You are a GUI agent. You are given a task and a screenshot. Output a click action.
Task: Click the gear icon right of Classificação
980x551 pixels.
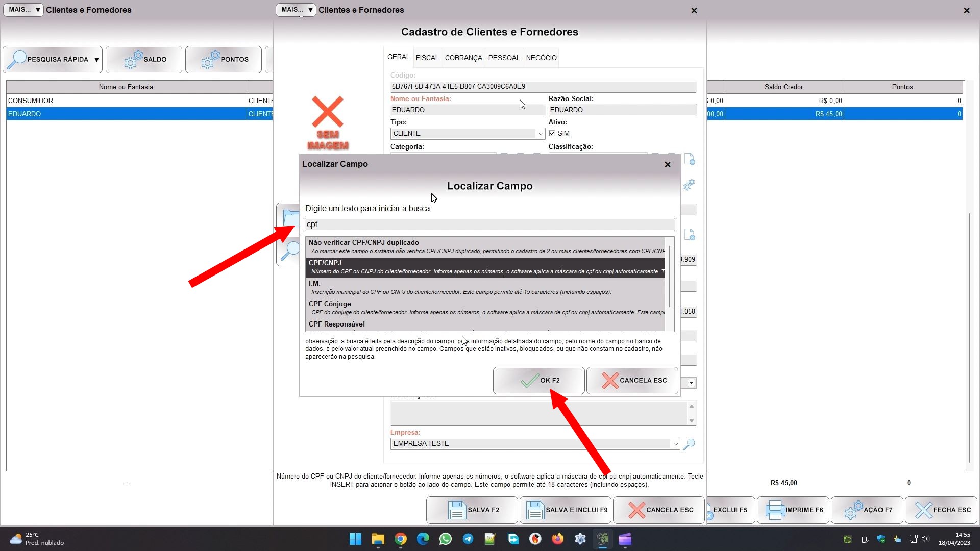coord(689,185)
